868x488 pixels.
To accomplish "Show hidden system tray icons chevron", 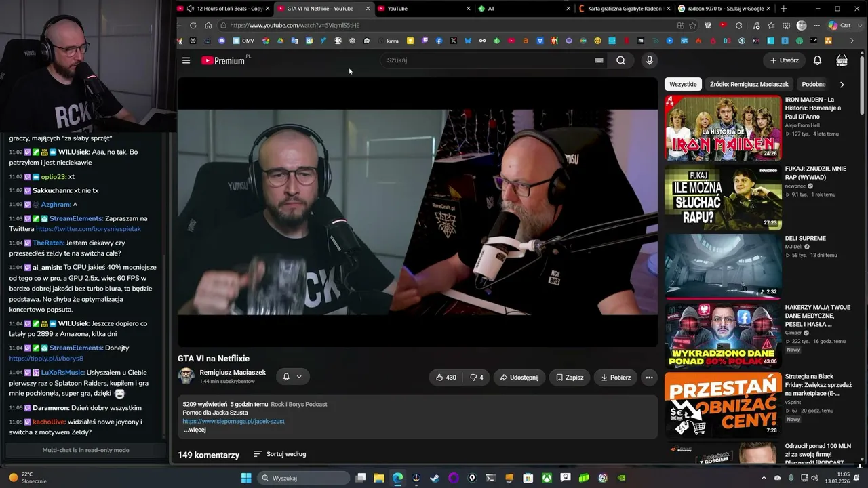I will (x=763, y=478).
